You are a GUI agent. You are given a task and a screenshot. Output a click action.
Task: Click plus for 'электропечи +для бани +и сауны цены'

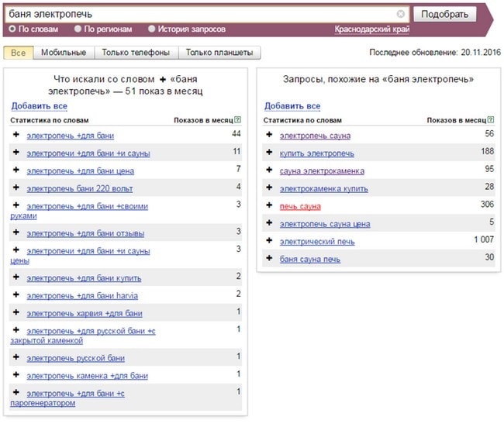pos(16,250)
